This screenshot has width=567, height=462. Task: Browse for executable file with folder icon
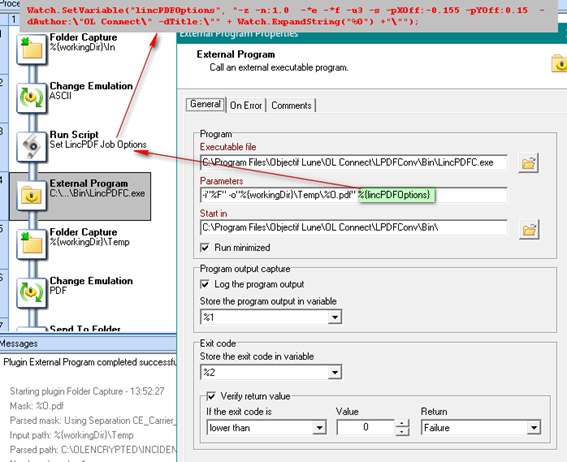528,163
